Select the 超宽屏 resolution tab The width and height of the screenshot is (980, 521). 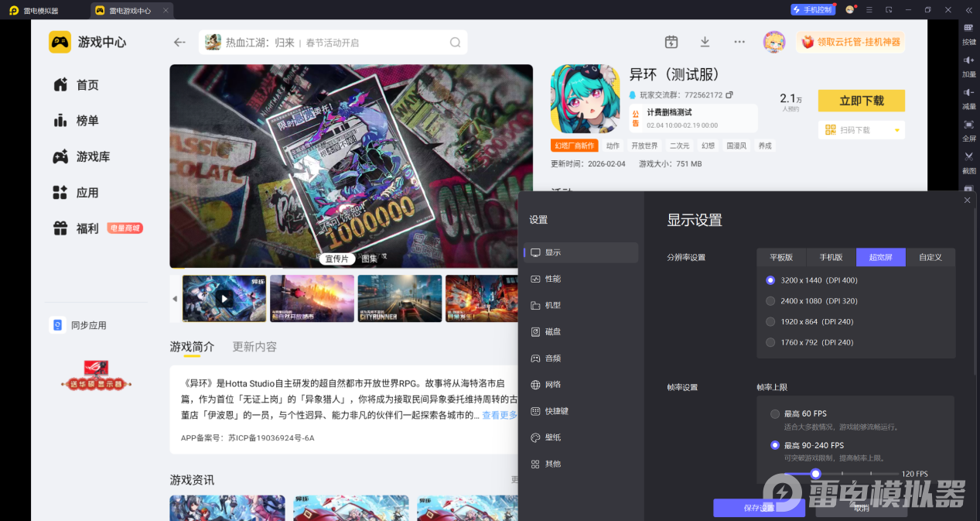(881, 257)
